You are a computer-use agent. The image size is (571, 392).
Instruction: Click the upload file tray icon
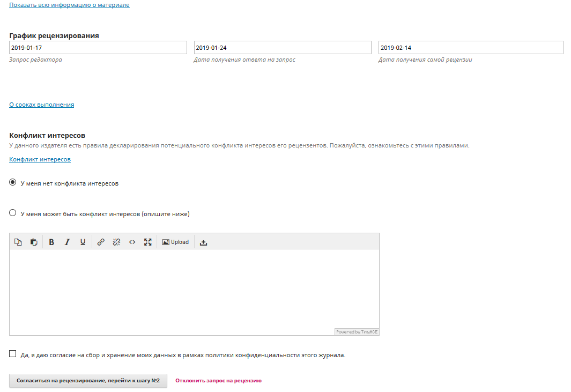pyautogui.click(x=203, y=242)
